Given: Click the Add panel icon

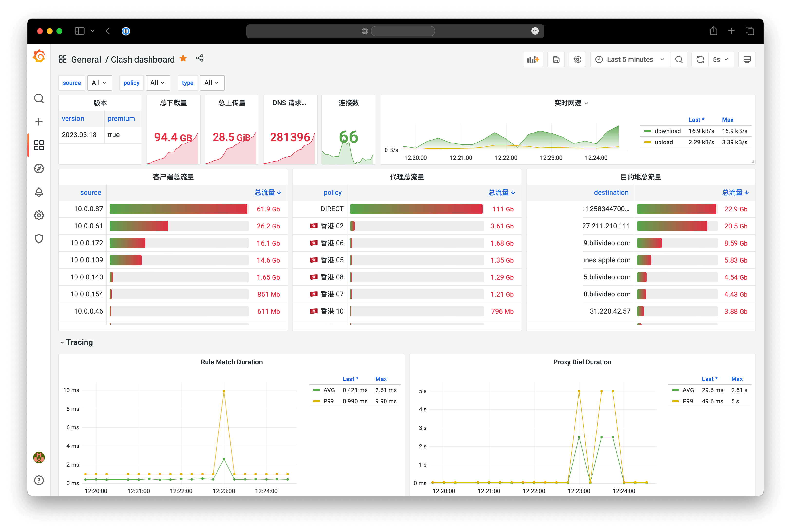Looking at the screenshot, I should 533,60.
